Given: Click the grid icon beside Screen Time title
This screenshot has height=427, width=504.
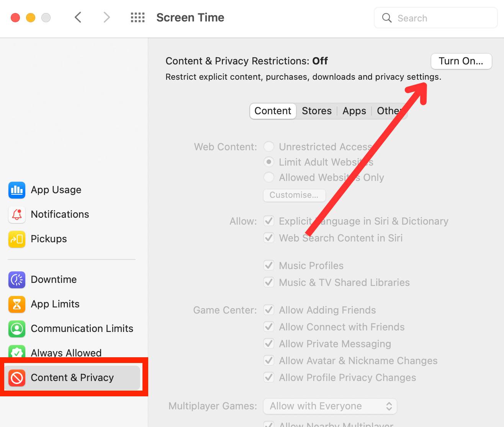Looking at the screenshot, I should 137,17.
